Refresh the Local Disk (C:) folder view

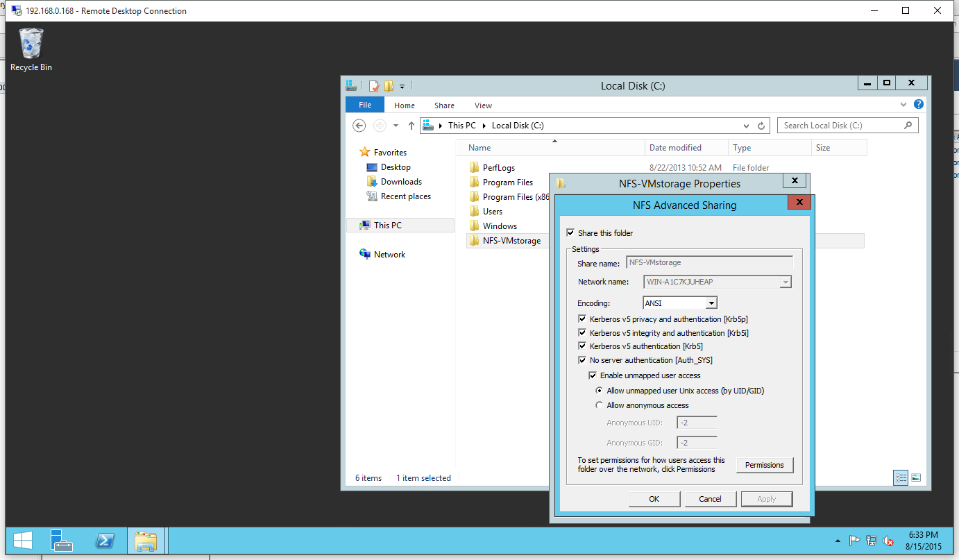761,126
